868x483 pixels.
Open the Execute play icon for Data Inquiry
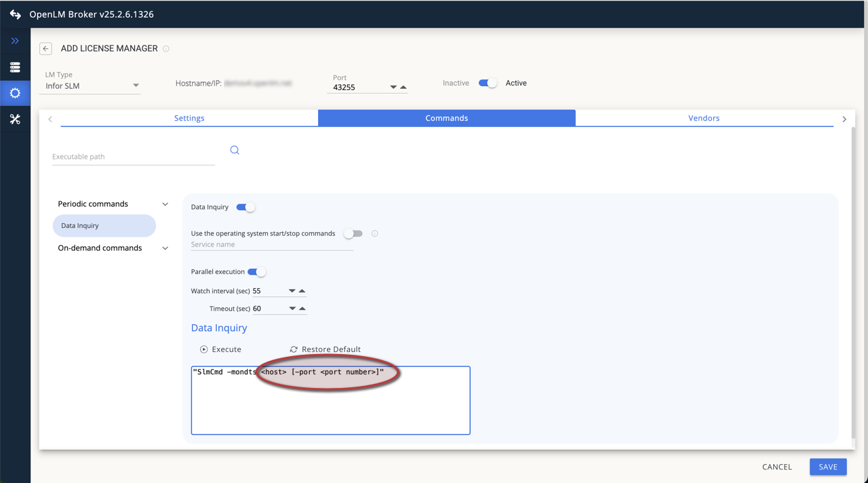[204, 349]
